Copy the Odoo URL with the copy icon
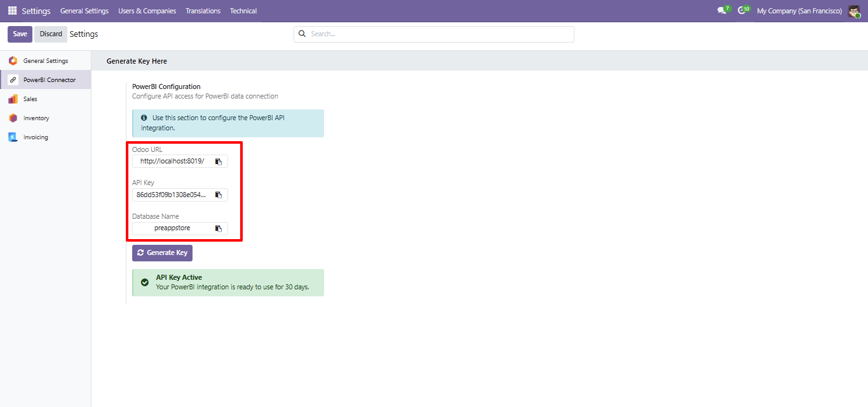The height and width of the screenshot is (407, 868). pyautogui.click(x=218, y=162)
